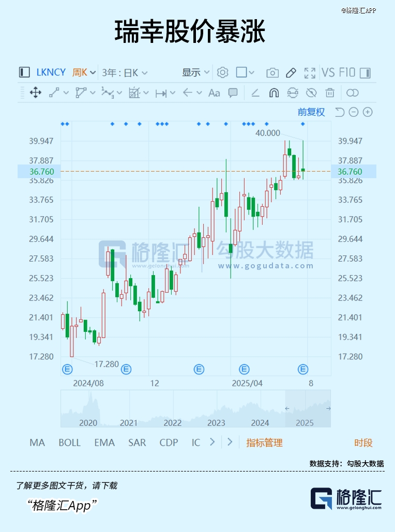This screenshot has width=395, height=532.
Task: Select the BOLL indicator tab
Action: 69,443
